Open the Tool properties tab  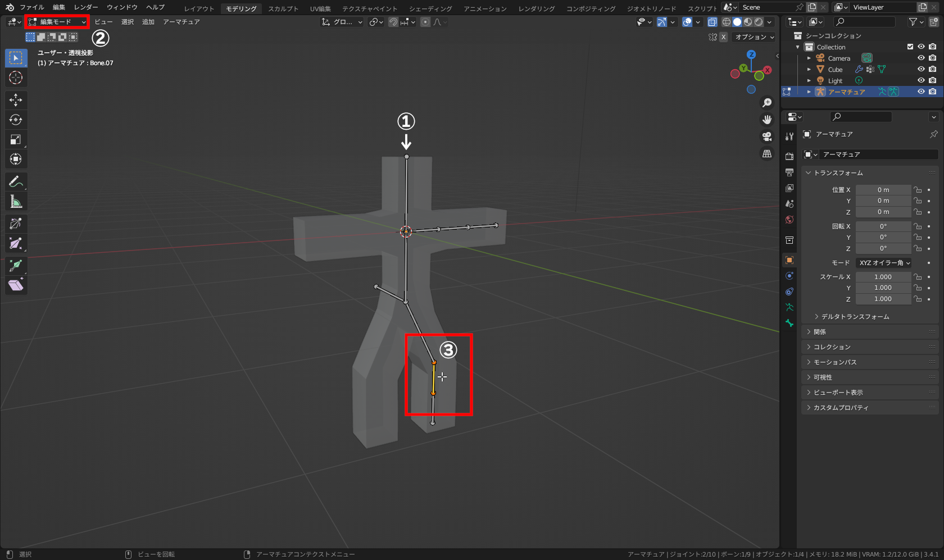click(x=789, y=136)
